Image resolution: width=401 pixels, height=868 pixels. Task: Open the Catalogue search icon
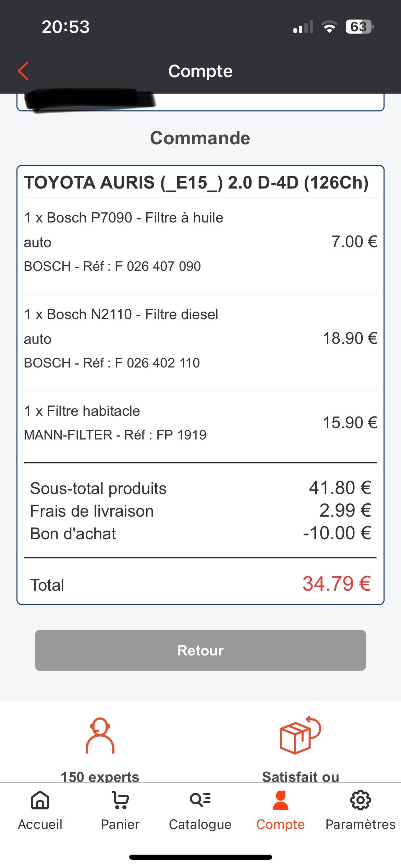point(200,800)
